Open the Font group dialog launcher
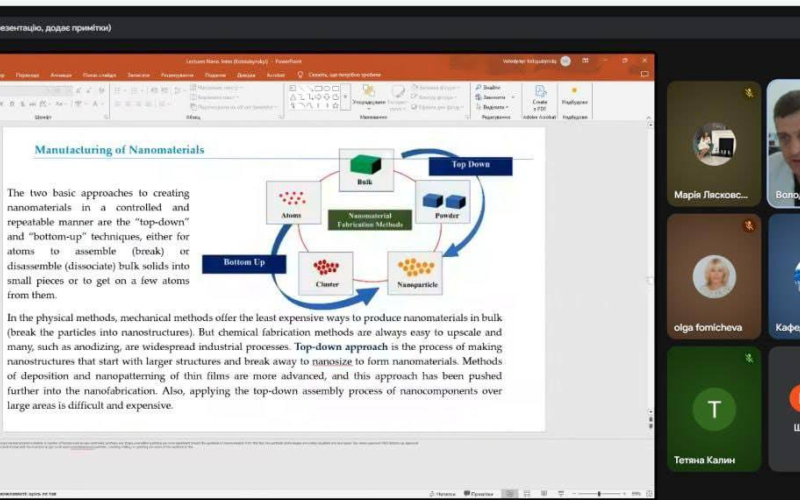This screenshot has height=500, width=800. pyautogui.click(x=106, y=117)
